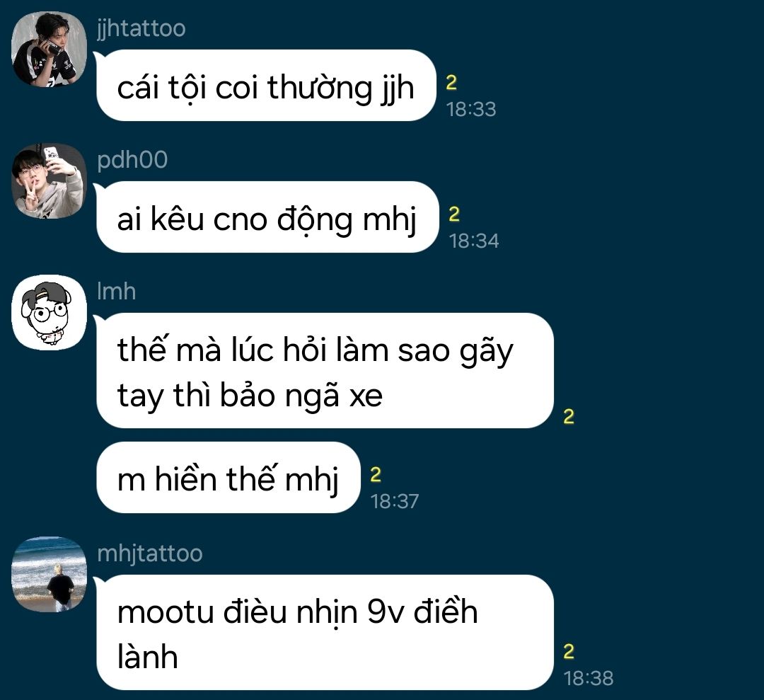Open lmh's cartoon avatar
This screenshot has width=764, height=700.
(x=49, y=312)
